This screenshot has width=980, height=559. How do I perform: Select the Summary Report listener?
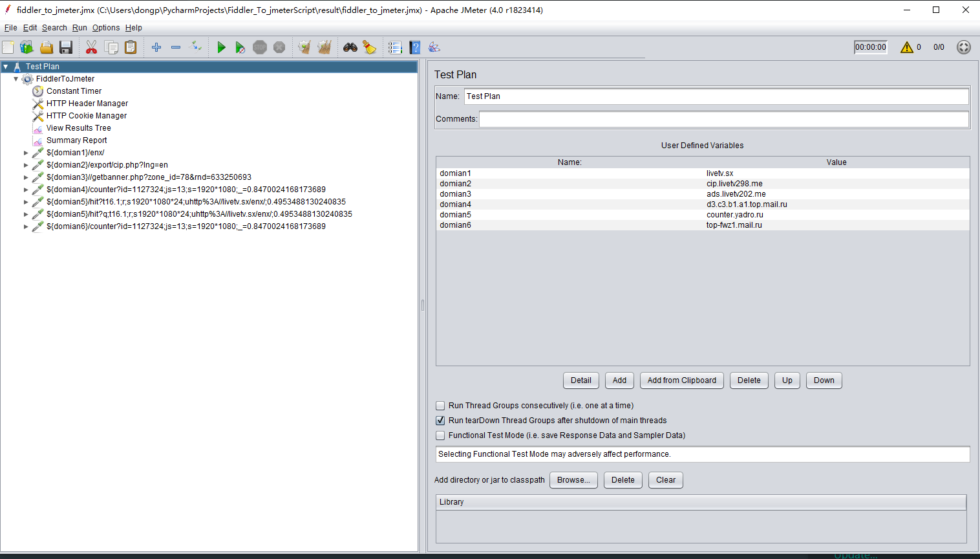pyautogui.click(x=76, y=140)
